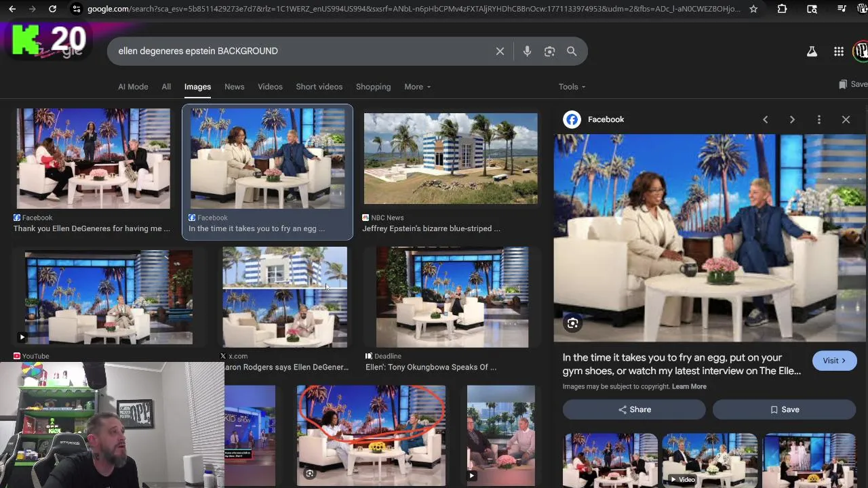
Task: Show previous image in the preview panel
Action: (765, 119)
